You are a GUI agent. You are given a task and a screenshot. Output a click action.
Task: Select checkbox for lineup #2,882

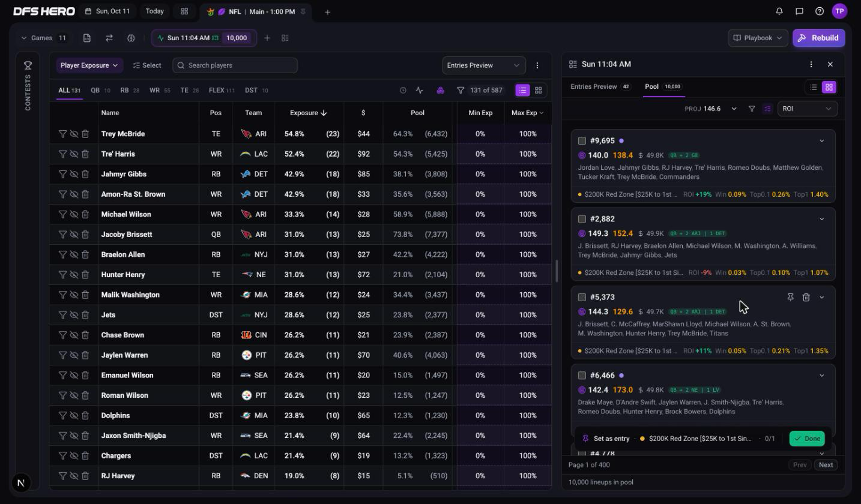(582, 219)
